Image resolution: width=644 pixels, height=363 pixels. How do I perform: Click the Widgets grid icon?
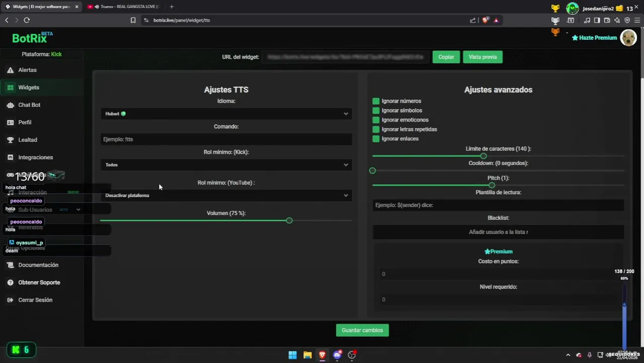[10, 87]
